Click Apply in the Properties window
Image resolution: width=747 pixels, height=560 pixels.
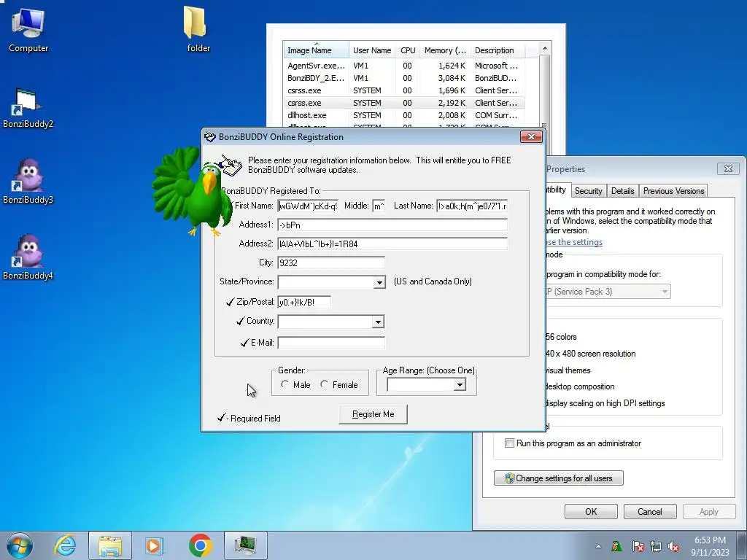click(x=709, y=512)
